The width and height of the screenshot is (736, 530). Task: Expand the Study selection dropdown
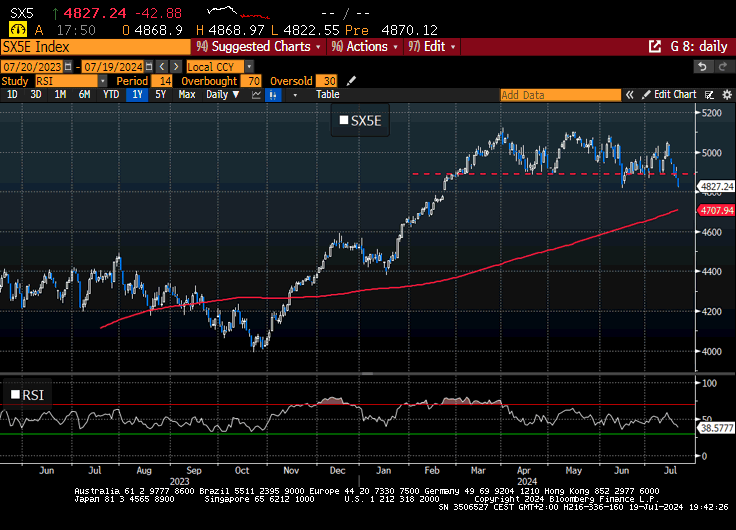coord(103,81)
